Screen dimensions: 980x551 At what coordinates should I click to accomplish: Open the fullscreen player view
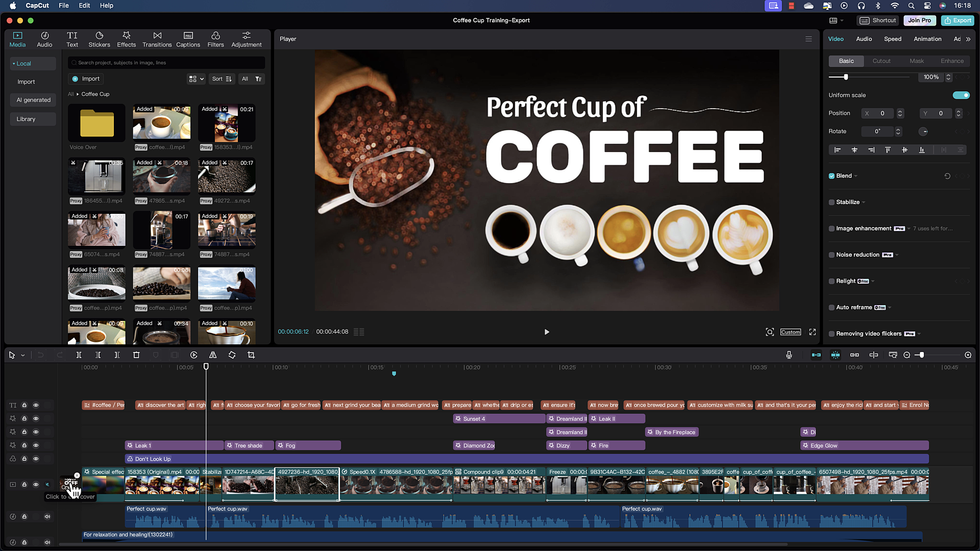point(813,332)
